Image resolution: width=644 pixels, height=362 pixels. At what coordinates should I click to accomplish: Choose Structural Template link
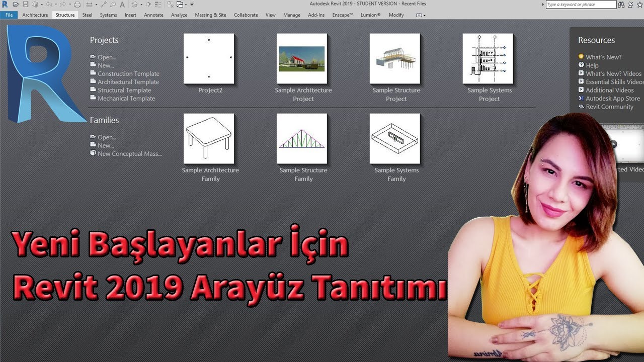click(x=124, y=90)
